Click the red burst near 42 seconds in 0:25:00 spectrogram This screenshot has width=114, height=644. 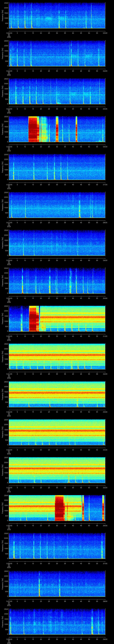tap(76, 129)
